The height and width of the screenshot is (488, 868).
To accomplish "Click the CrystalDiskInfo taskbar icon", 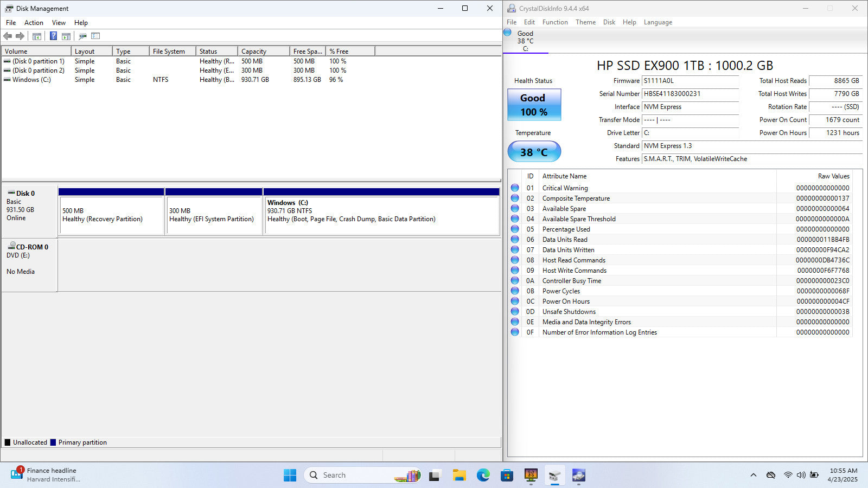I will pyautogui.click(x=578, y=476).
